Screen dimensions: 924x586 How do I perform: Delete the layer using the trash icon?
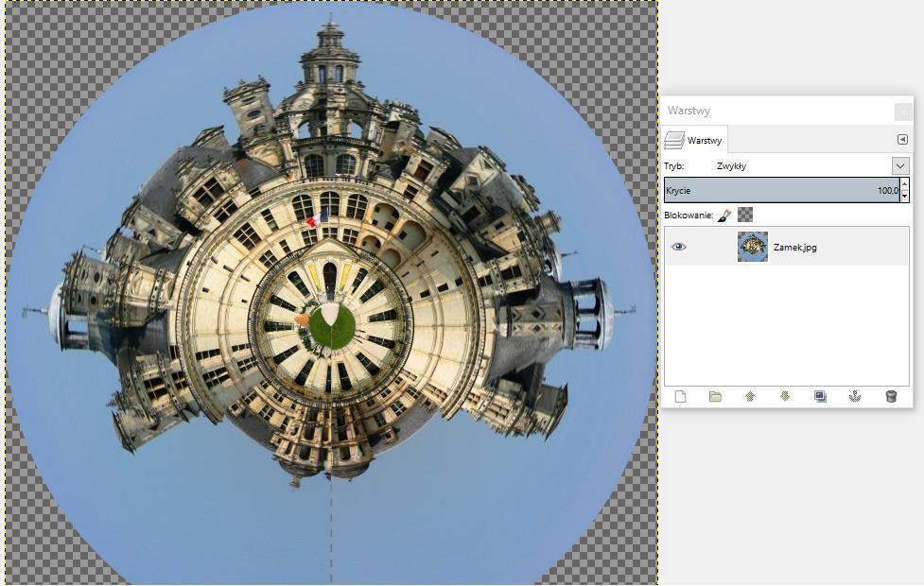click(891, 396)
